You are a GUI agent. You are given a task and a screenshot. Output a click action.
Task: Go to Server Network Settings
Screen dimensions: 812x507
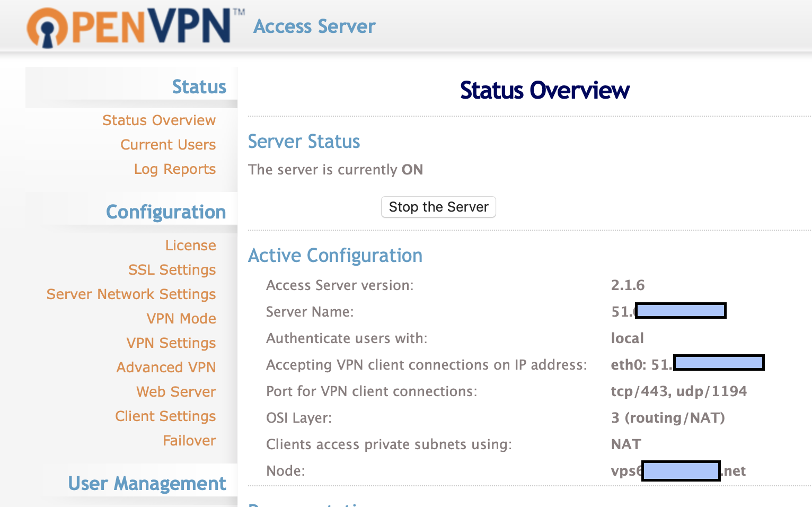point(131,294)
